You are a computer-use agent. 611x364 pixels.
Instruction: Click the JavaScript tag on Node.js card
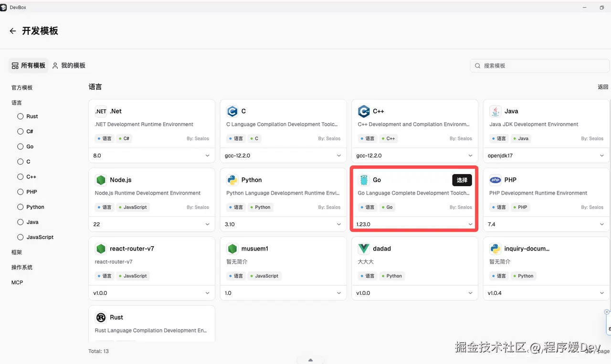[133, 207]
